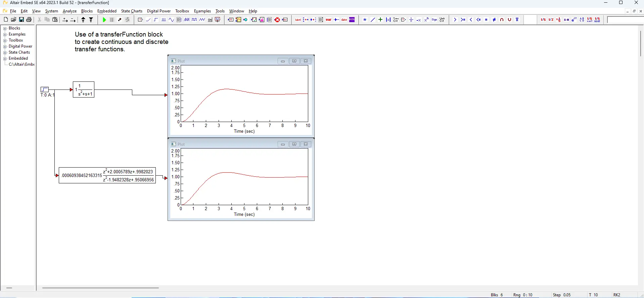Select the step input block T:0 A:1
This screenshot has width=644, height=298.
coord(45,90)
